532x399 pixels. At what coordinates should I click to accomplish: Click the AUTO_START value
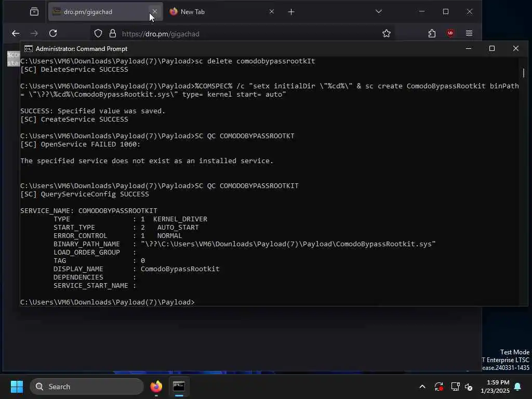point(178,228)
